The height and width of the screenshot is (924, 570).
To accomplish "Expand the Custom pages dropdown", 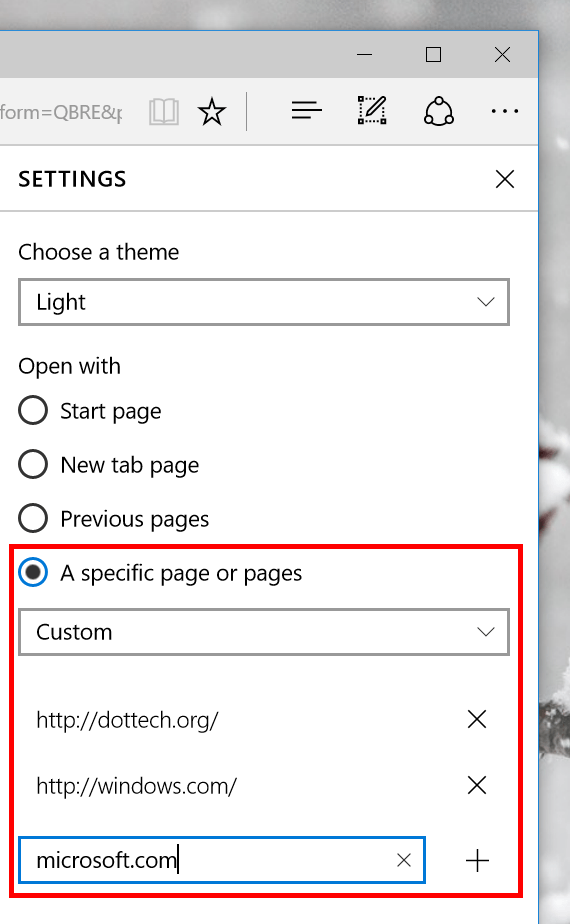I will tap(263, 632).
